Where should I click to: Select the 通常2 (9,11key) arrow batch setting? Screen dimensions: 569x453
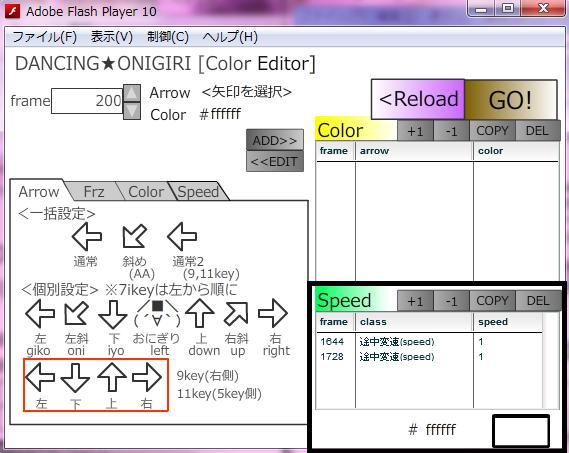click(x=182, y=236)
